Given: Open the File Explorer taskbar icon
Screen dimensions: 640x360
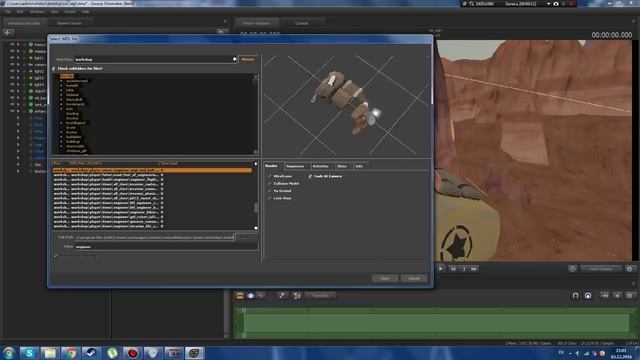Looking at the screenshot, I should [x=50, y=353].
